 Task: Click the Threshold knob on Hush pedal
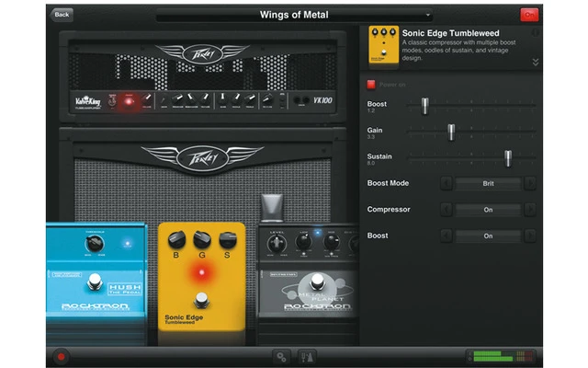(94, 244)
